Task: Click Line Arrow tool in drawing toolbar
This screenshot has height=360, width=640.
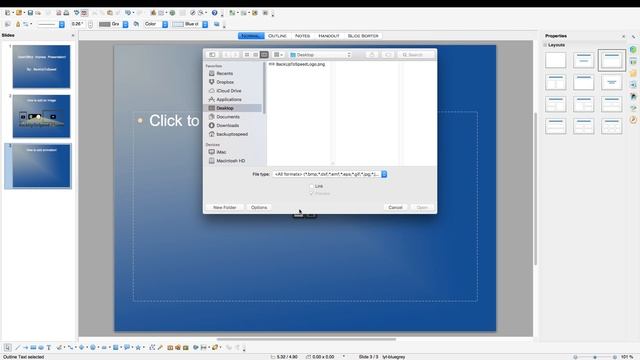Action: click(x=25, y=347)
